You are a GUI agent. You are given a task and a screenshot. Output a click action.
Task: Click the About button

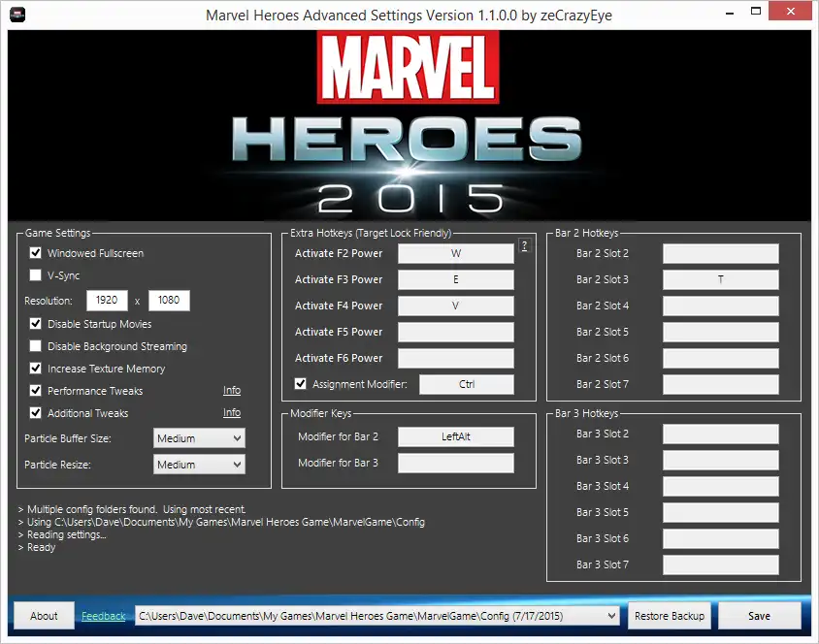(44, 616)
